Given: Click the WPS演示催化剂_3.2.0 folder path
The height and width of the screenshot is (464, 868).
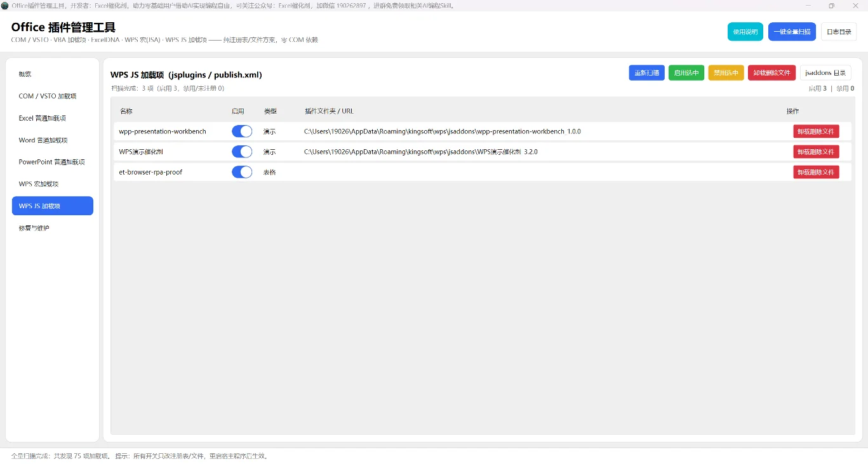Looking at the screenshot, I should coord(421,152).
